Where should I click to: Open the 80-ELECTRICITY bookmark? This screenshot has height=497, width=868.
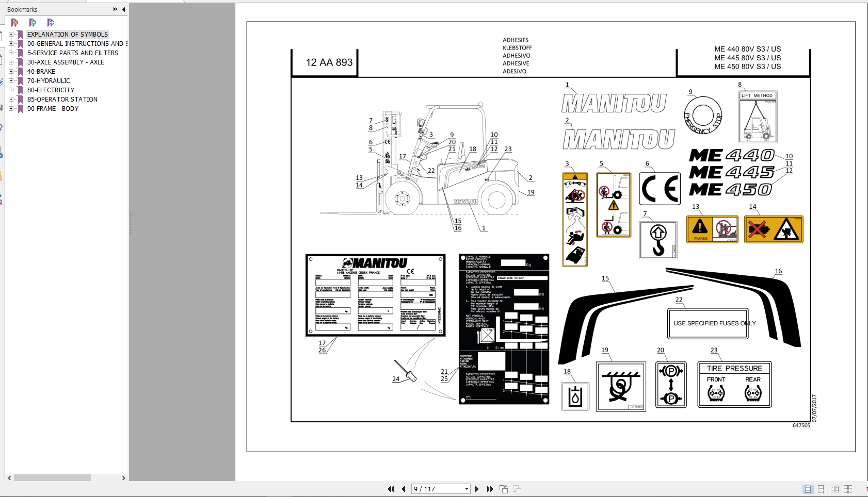pos(51,90)
